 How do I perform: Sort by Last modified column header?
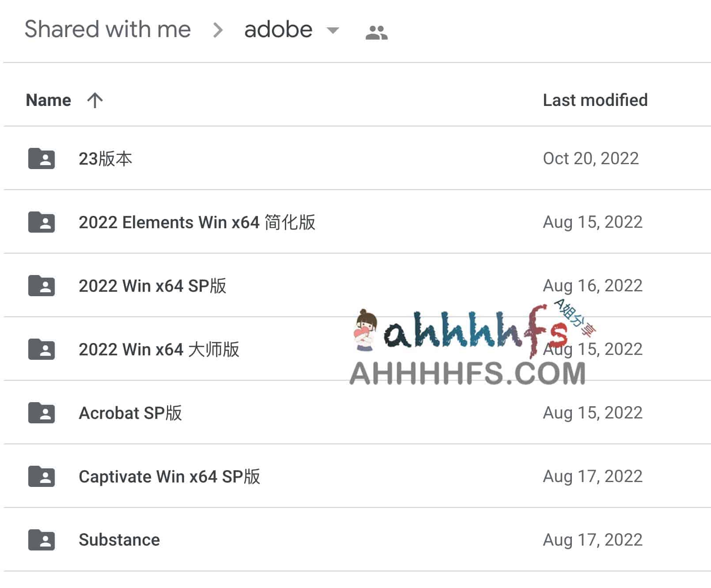pos(595,100)
